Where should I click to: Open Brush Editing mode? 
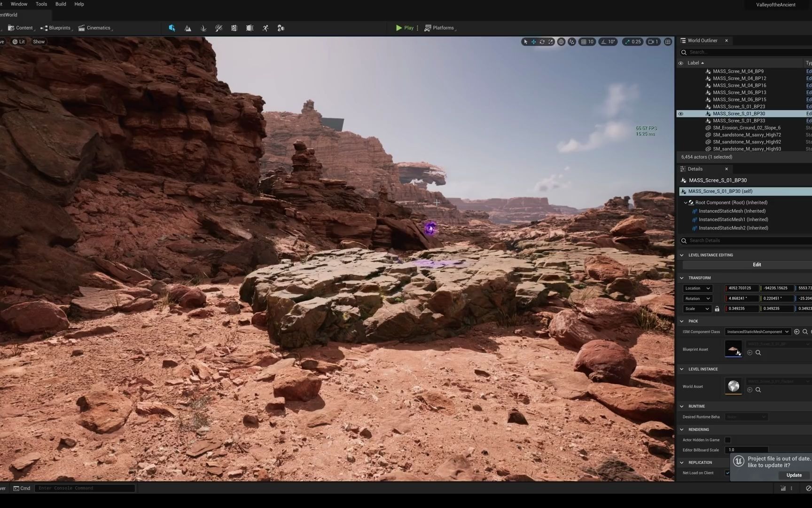tap(250, 28)
